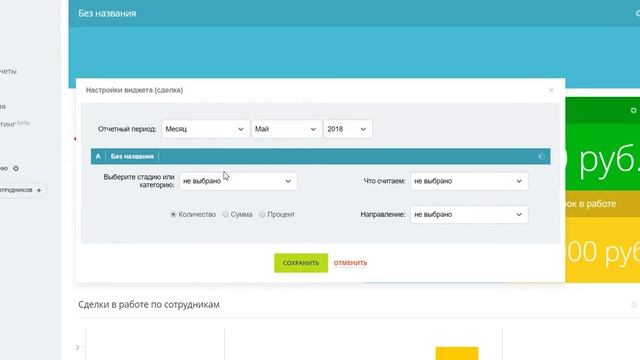The height and width of the screenshot is (360, 640).
Task: Click the gear icon in left sidebar
Action: point(16,168)
